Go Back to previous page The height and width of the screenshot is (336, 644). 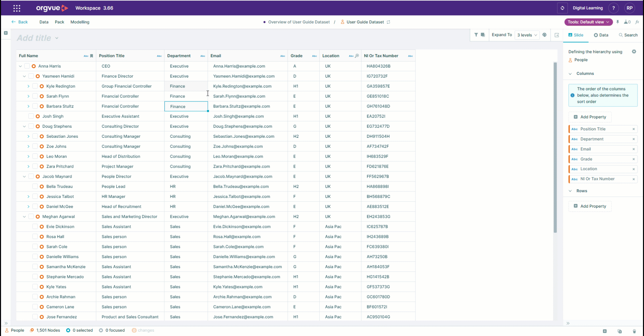click(x=19, y=22)
